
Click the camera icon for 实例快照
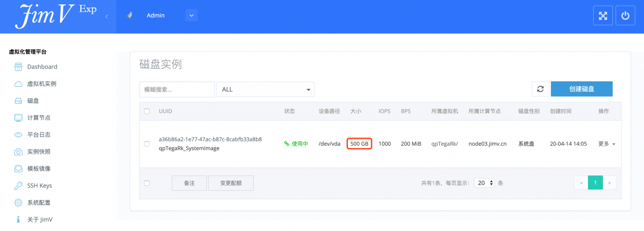[x=18, y=152]
